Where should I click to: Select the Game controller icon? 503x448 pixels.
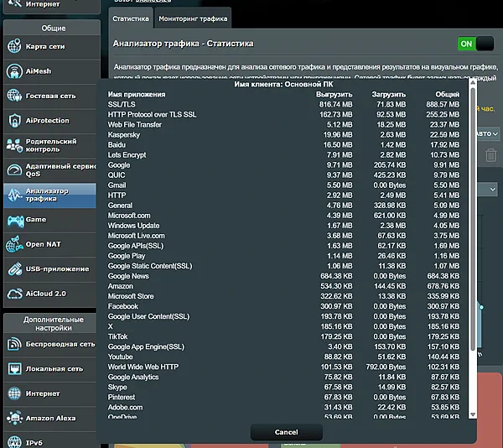coord(16,220)
